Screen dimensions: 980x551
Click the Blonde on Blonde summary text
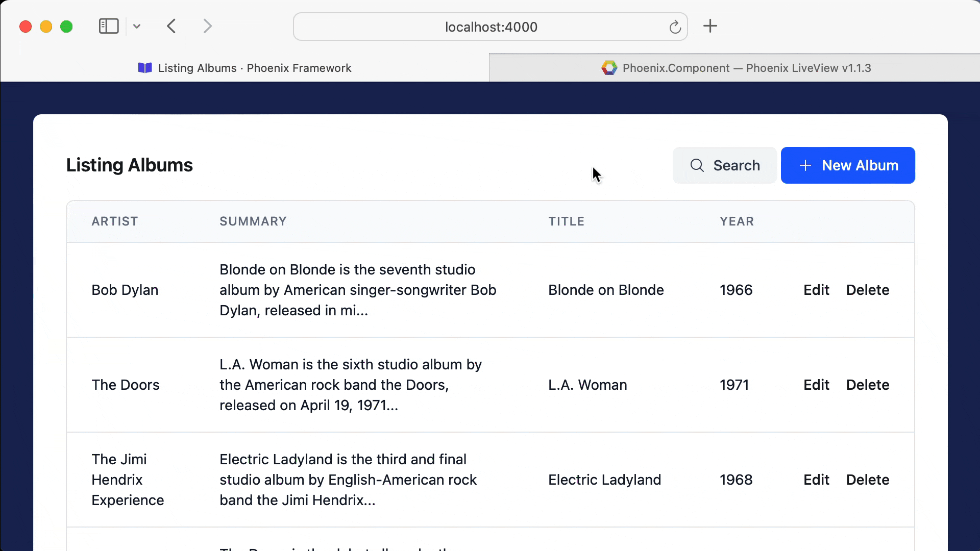(358, 290)
